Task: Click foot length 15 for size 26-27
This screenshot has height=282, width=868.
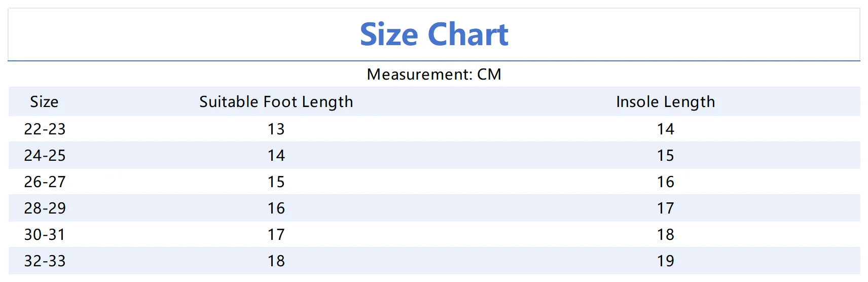Action: 276,182
